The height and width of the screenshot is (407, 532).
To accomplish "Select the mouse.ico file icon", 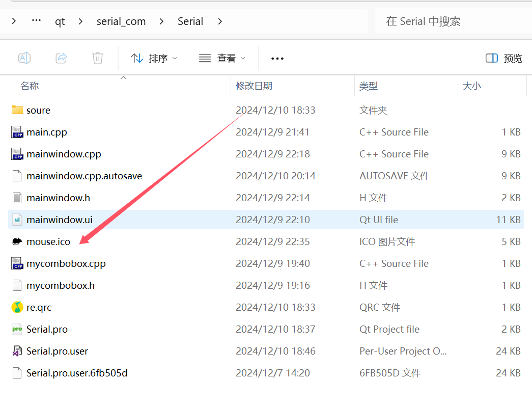I will [x=17, y=241].
